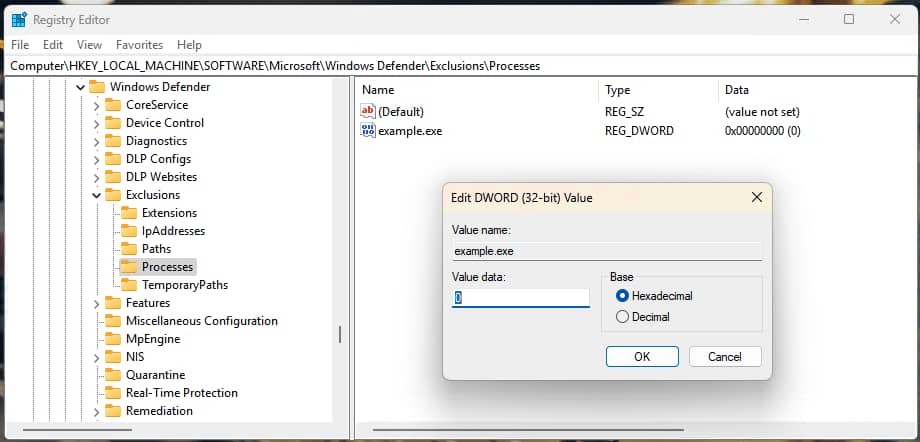Open the Favorites menu
This screenshot has width=920, height=442.
click(x=140, y=45)
